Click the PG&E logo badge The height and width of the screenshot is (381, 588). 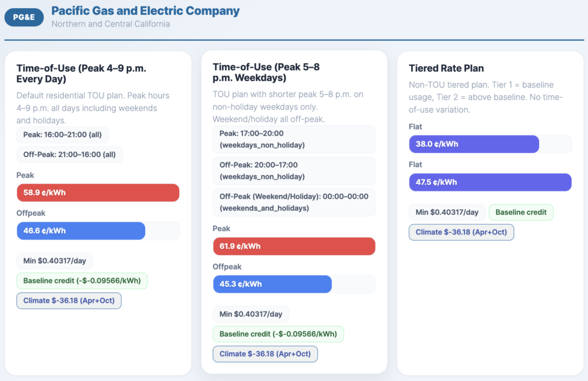(x=24, y=17)
